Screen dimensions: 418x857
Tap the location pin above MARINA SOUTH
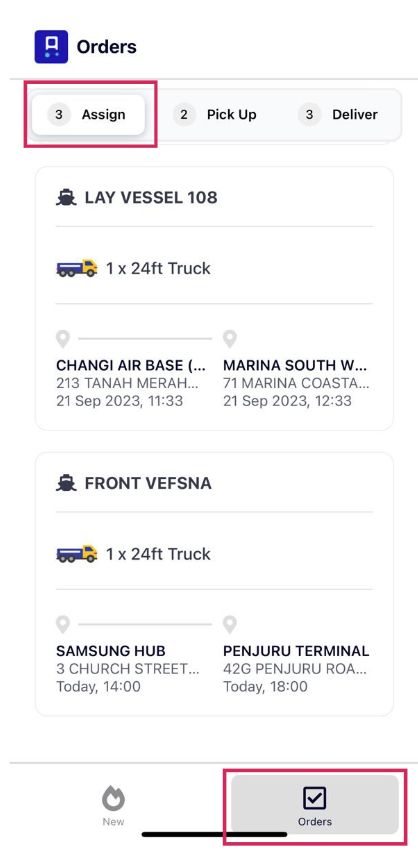[x=230, y=339]
